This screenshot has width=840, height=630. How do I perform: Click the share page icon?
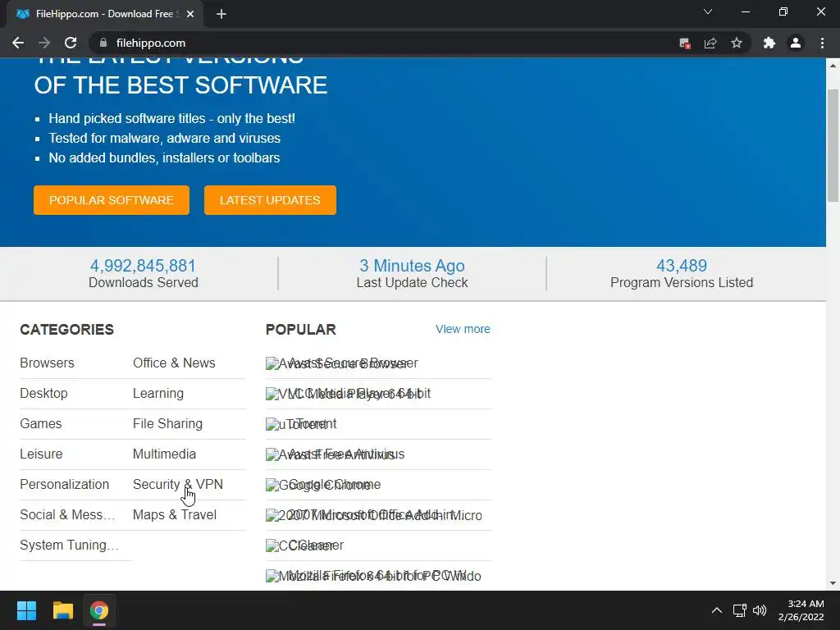(710, 43)
